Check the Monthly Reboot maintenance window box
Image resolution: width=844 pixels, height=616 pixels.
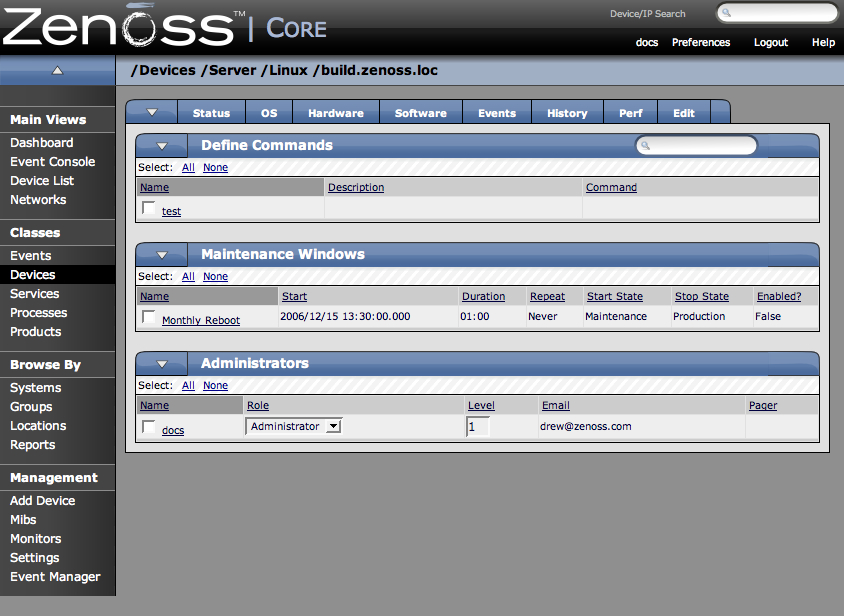click(149, 317)
